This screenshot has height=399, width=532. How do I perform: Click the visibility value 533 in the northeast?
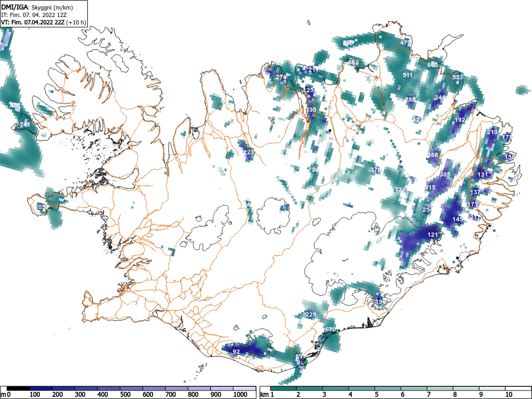coord(458,77)
